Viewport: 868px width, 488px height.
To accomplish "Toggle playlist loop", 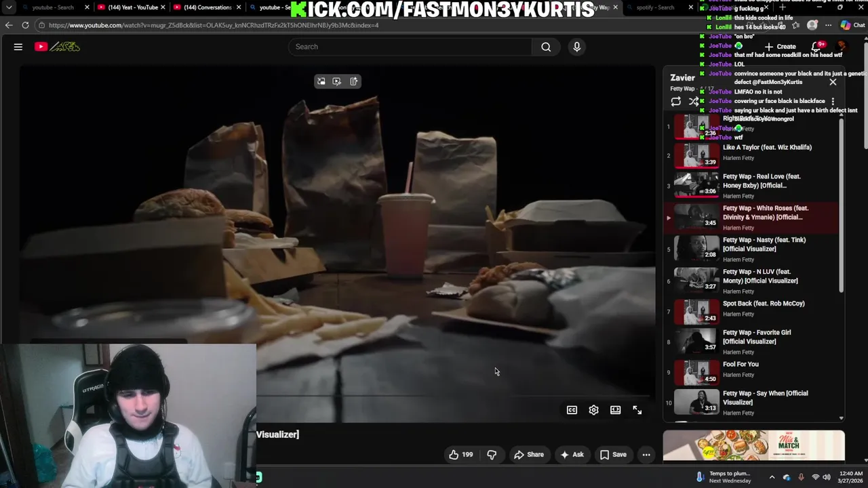I will pos(675,102).
